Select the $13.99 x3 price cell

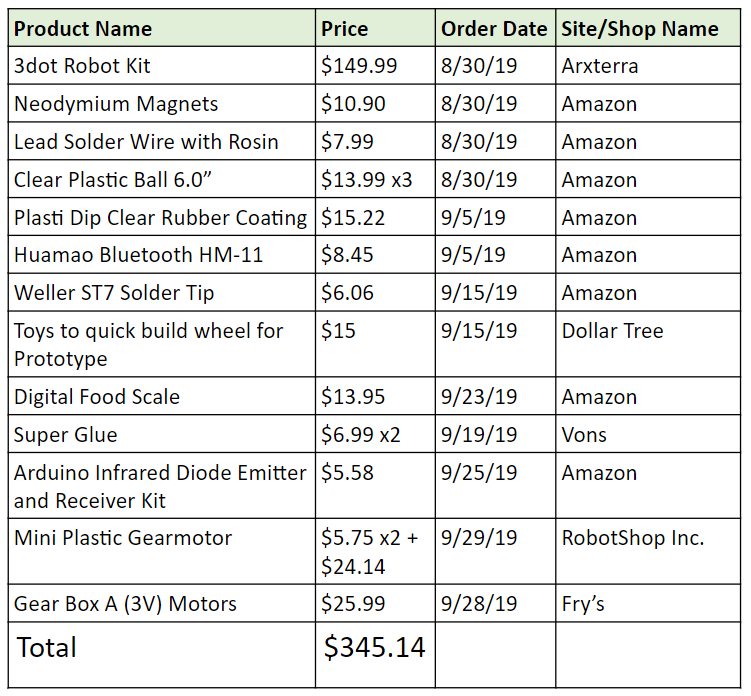tap(376, 179)
